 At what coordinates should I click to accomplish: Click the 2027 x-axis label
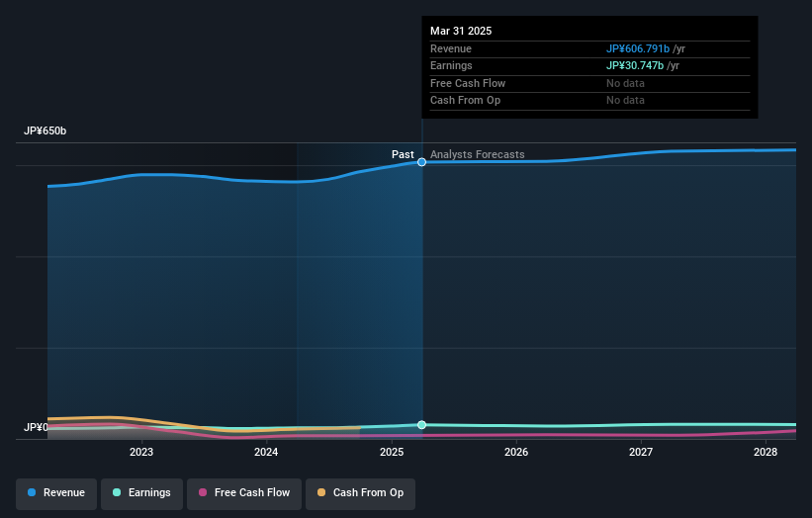point(641,452)
